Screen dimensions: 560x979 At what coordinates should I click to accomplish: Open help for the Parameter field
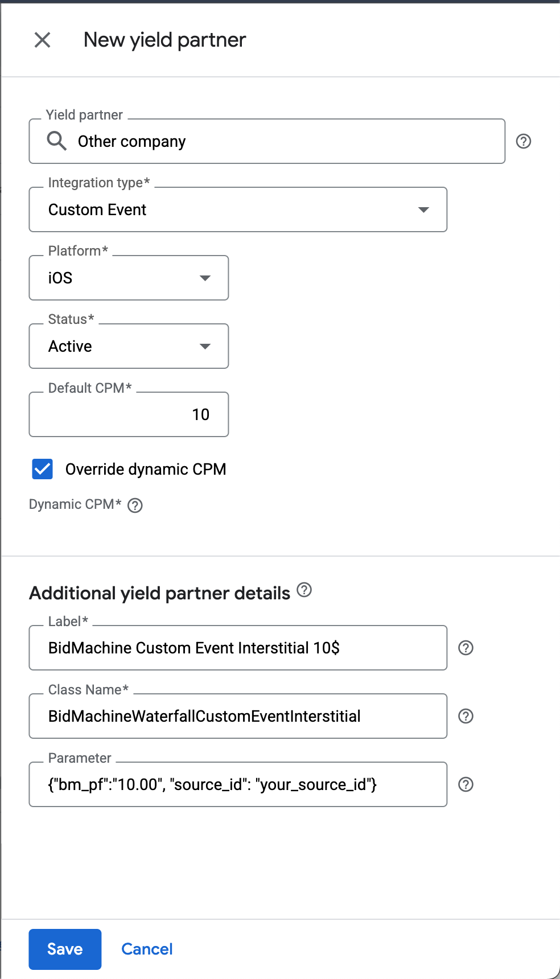(466, 784)
